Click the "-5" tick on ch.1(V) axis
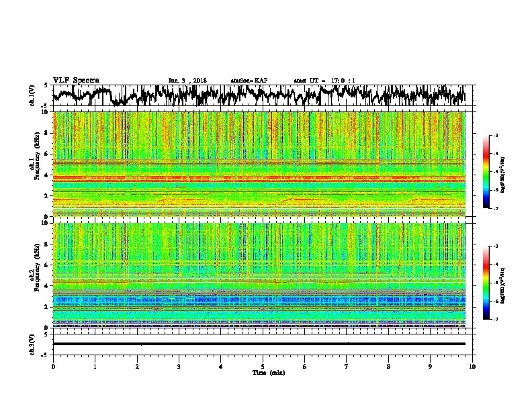The width and height of the screenshot is (532, 411). click(45, 105)
